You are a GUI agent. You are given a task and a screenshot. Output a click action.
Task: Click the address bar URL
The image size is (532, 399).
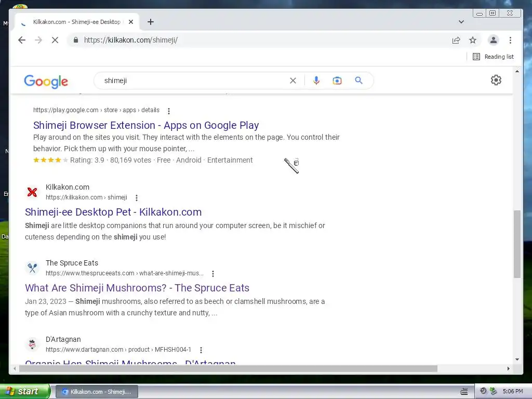tap(130, 40)
